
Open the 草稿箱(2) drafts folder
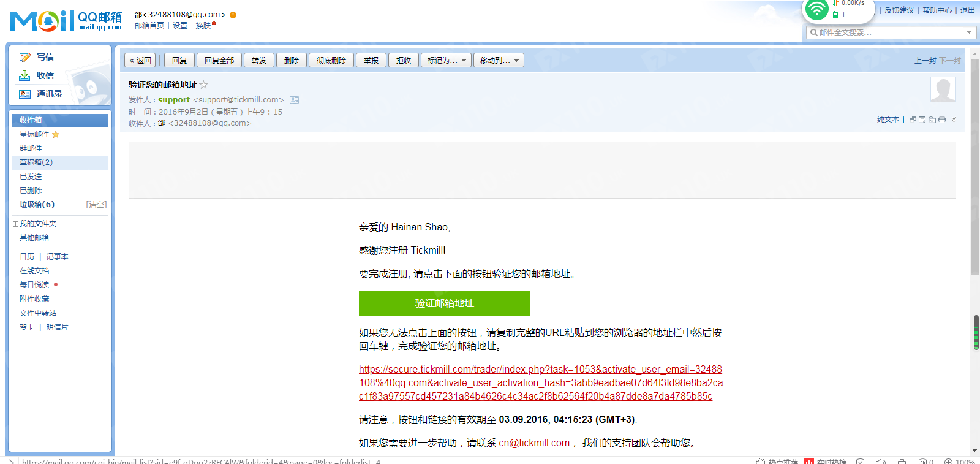[x=60, y=162]
